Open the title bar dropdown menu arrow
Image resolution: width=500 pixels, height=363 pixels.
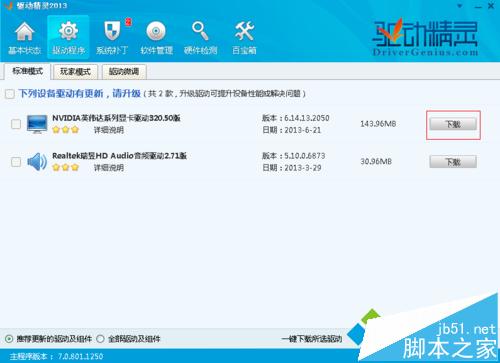tap(460, 6)
